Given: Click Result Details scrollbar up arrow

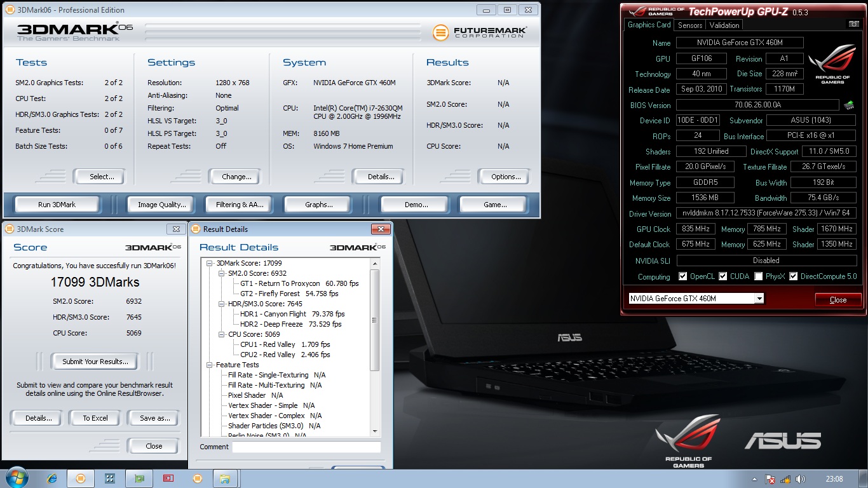Looking at the screenshot, I should point(374,263).
